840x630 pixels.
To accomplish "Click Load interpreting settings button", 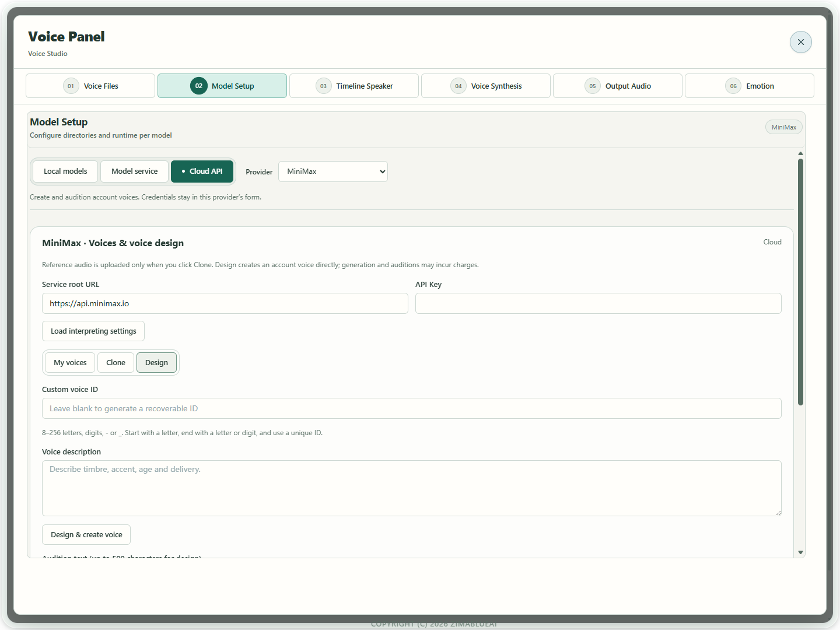I will coord(93,331).
